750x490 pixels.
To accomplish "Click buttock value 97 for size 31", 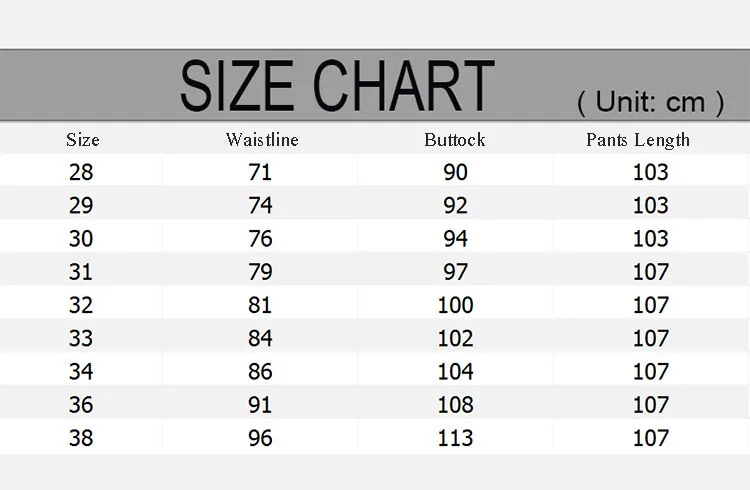I will point(455,272).
